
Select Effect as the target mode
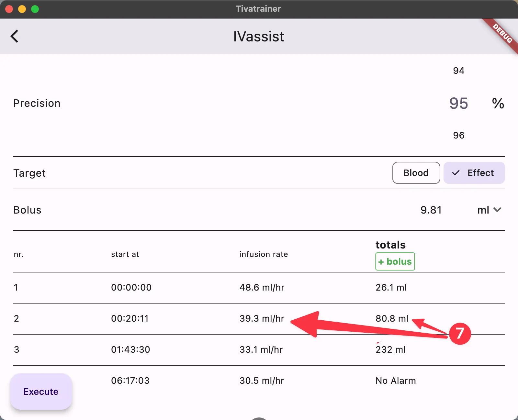tap(474, 173)
